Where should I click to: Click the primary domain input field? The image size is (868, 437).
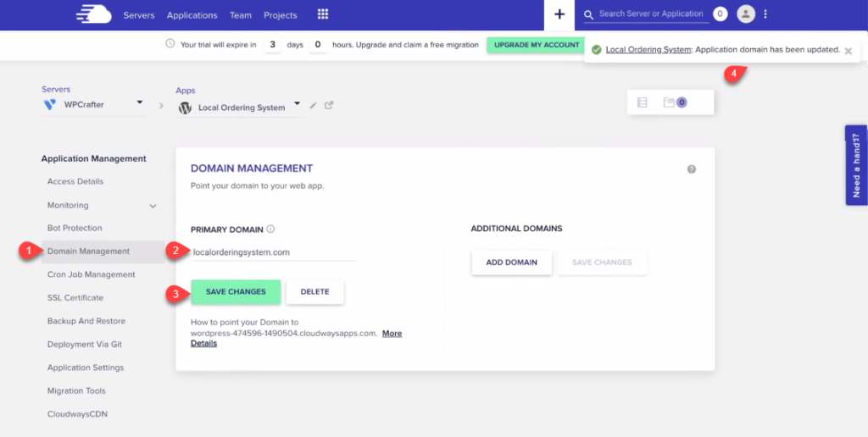point(274,252)
